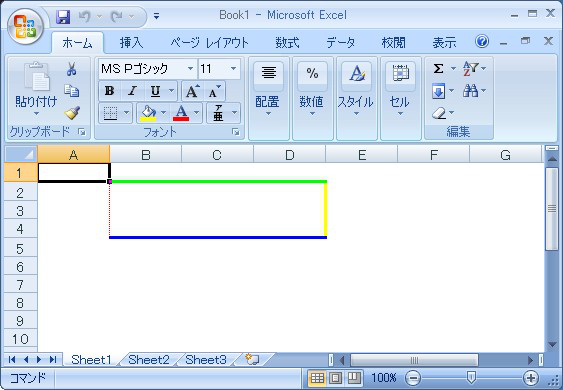Open the Sheet2 worksheet tab
The image size is (563, 390).
pos(149,359)
